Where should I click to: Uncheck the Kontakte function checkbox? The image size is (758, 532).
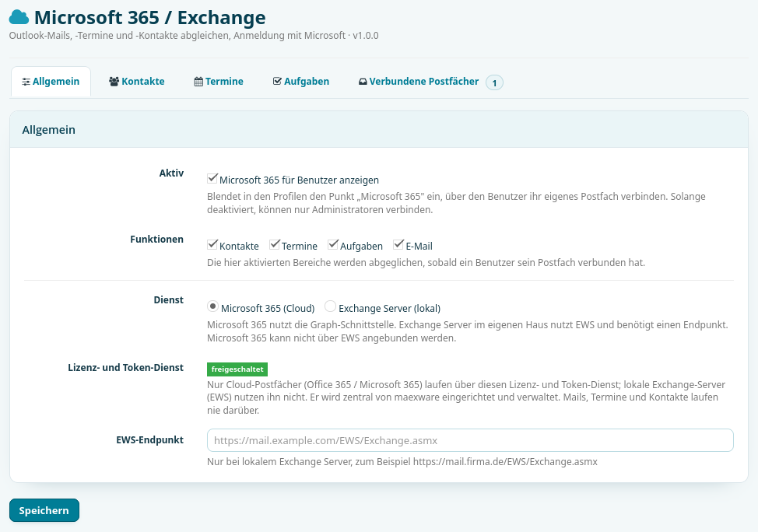coord(212,244)
